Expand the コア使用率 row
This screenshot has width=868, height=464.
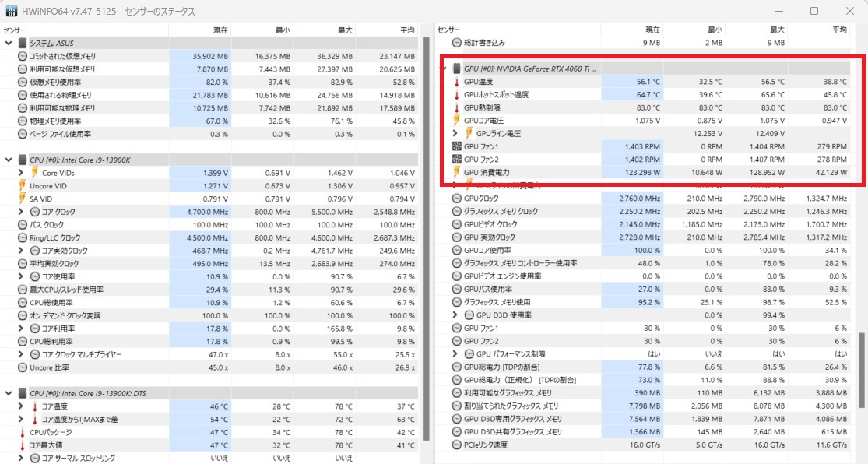(21, 276)
